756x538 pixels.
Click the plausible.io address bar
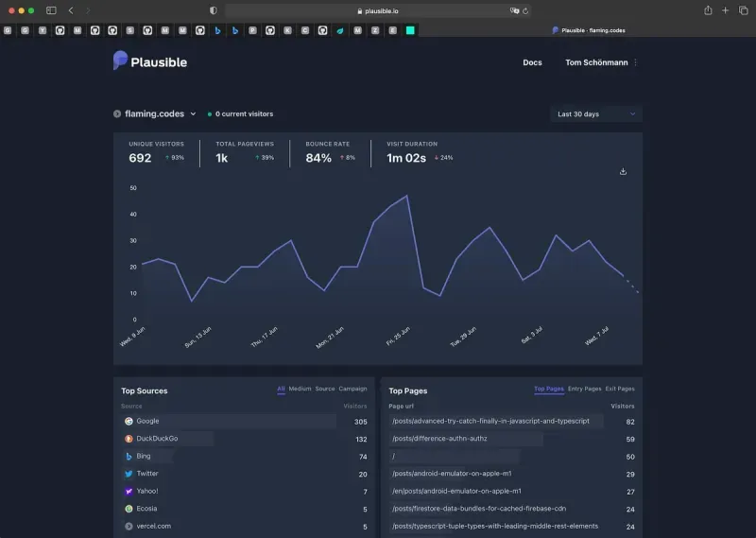pyautogui.click(x=378, y=10)
